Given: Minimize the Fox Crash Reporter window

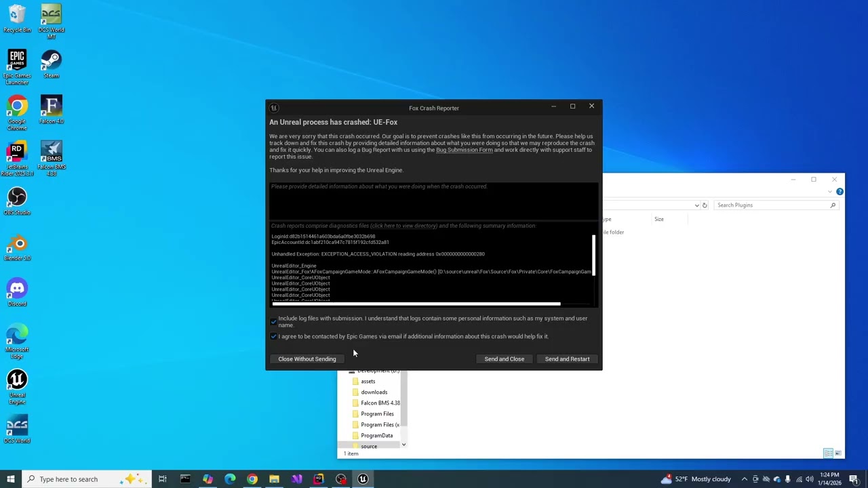Looking at the screenshot, I should tap(553, 106).
